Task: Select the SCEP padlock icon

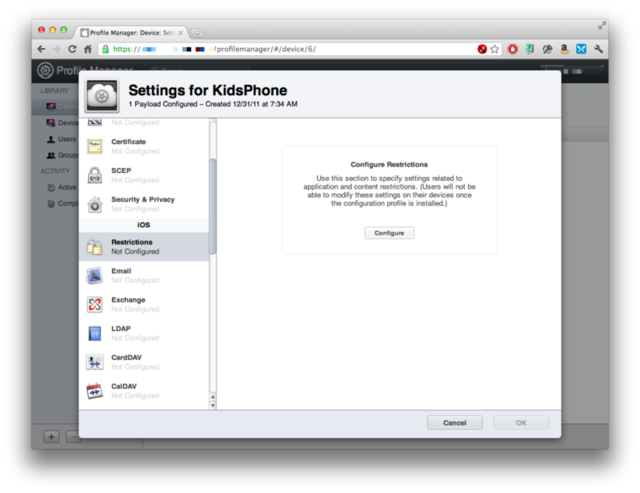Action: [95, 175]
